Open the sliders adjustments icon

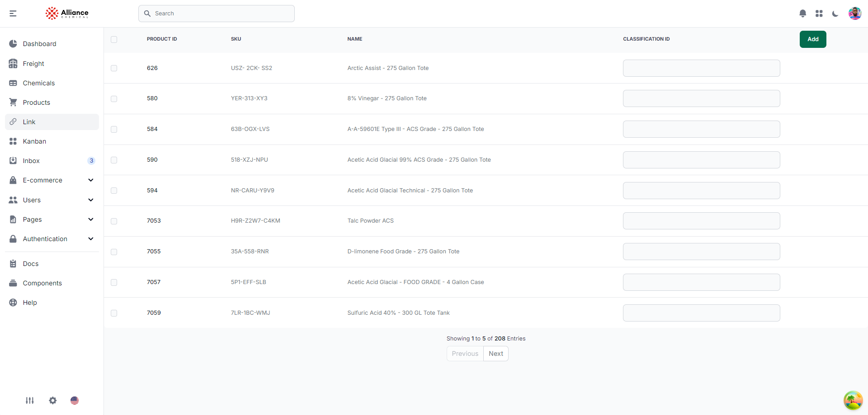pos(30,401)
